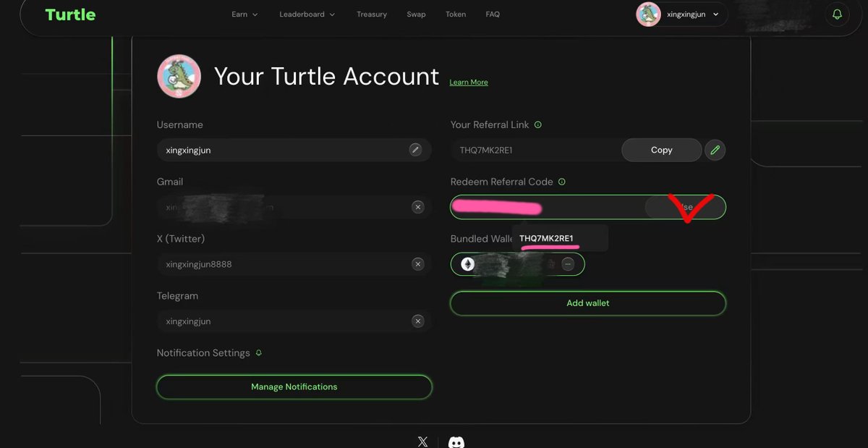868x448 pixels.
Task: Go to the Treasury page
Action: [x=372, y=14]
